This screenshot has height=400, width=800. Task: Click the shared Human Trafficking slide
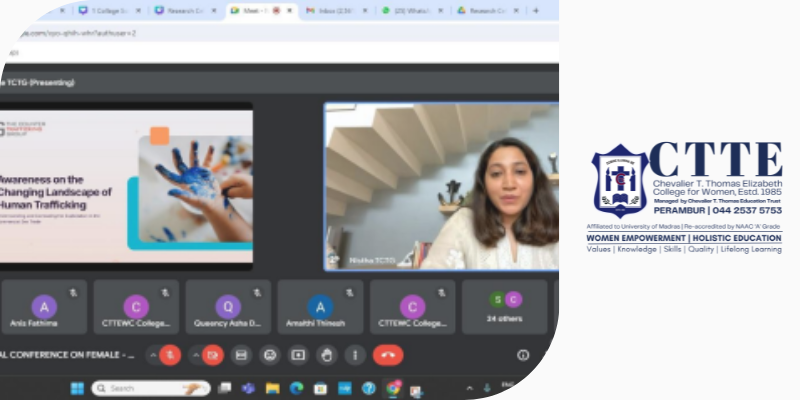click(126, 186)
